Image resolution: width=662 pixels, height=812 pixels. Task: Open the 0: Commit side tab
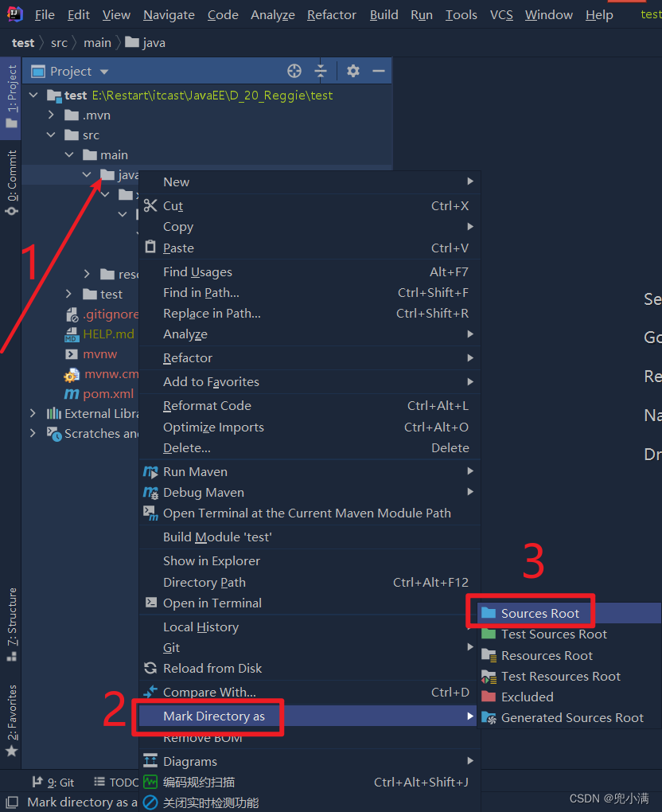pos(11,183)
